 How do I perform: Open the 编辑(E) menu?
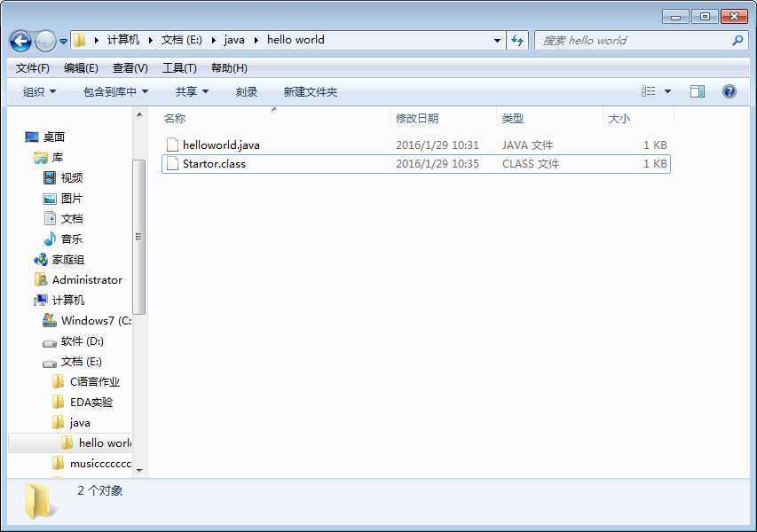pos(81,68)
